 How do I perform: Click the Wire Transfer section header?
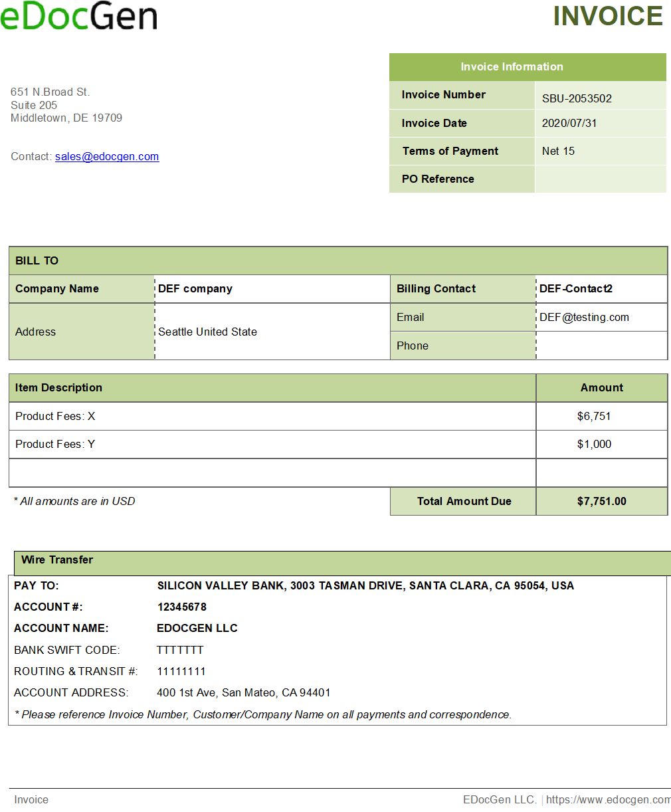tap(56, 559)
